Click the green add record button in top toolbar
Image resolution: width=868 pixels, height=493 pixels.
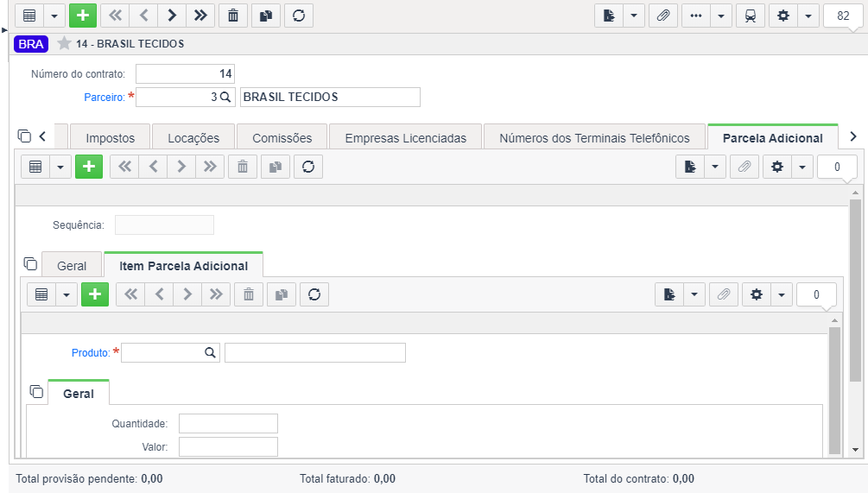tap(83, 16)
